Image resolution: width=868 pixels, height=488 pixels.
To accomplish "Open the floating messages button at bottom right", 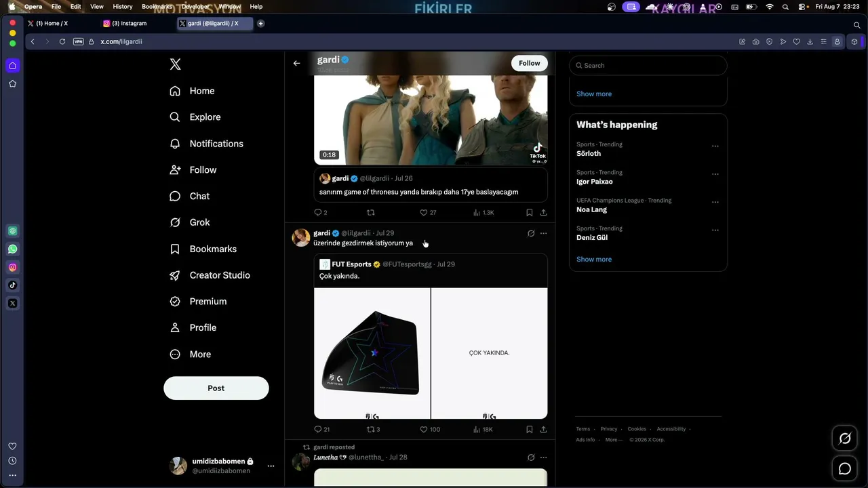I will pos(845,468).
